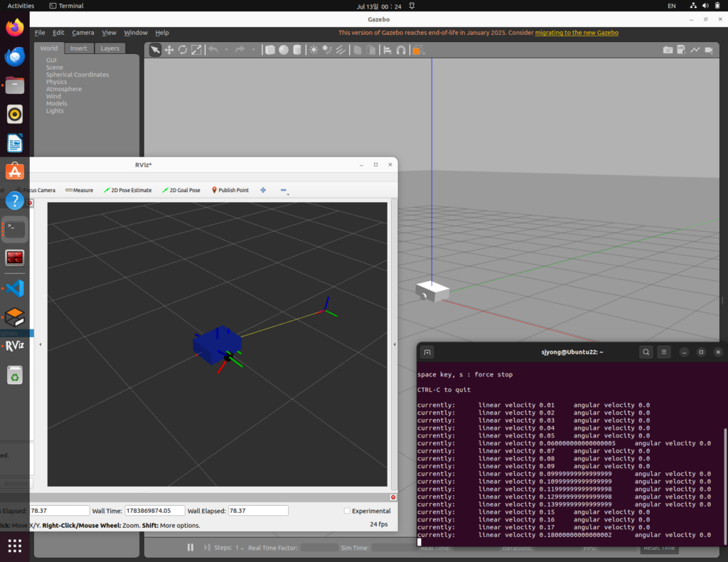Activate the Rotate mode tool in Gazebo

tap(183, 50)
